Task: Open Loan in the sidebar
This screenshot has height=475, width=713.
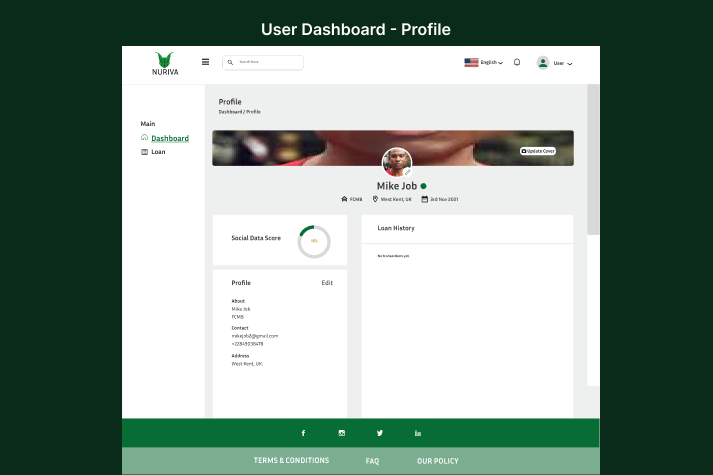Action: [158, 152]
